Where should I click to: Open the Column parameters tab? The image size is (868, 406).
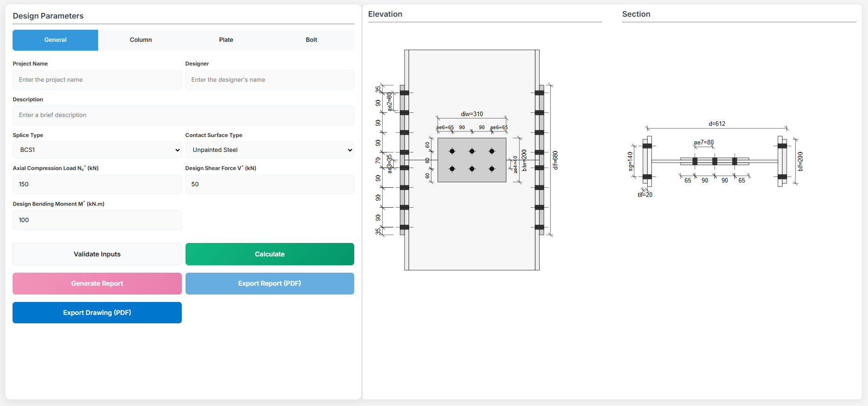(x=140, y=40)
